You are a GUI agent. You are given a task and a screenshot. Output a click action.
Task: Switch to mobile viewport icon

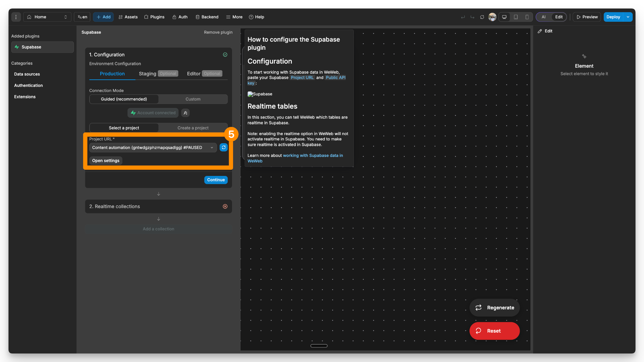click(527, 17)
